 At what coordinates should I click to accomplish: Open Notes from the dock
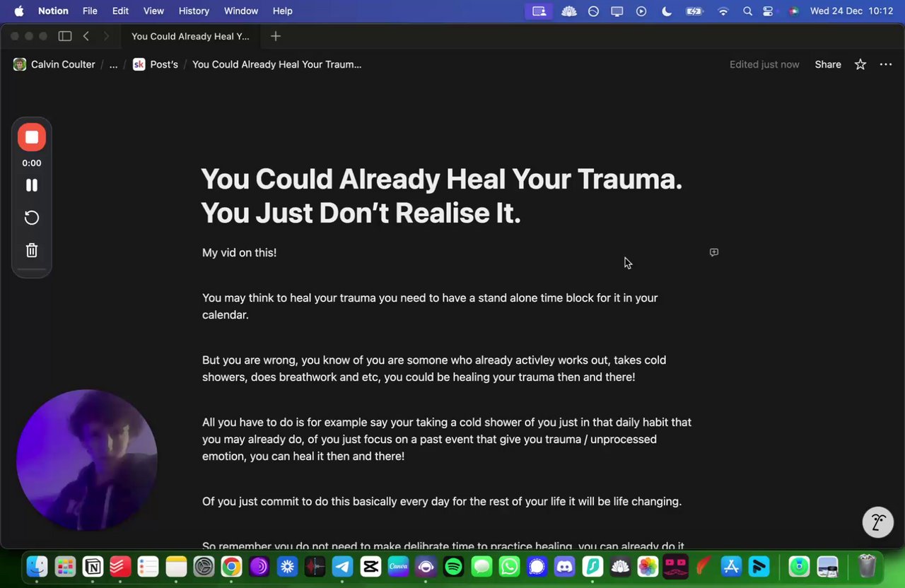[x=176, y=566]
